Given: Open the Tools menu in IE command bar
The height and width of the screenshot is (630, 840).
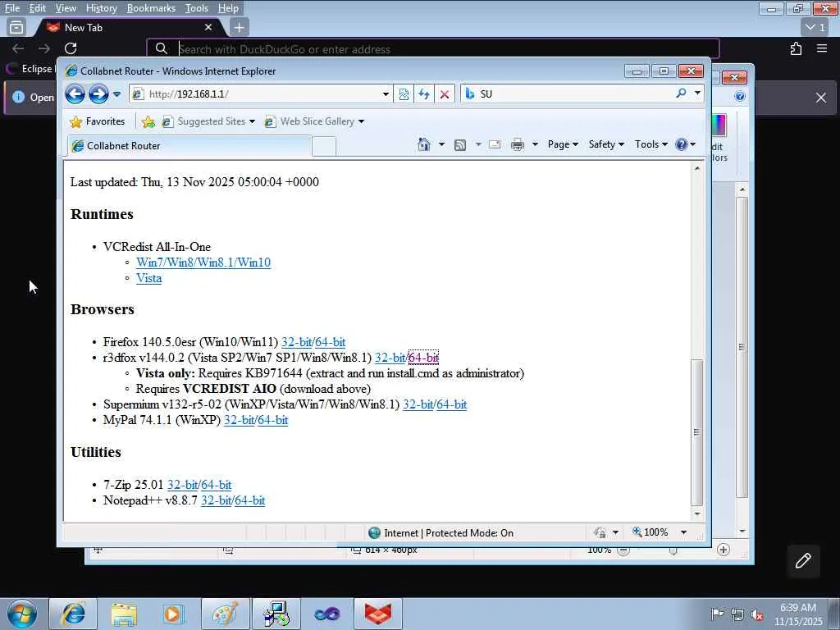Looking at the screenshot, I should pyautogui.click(x=651, y=144).
